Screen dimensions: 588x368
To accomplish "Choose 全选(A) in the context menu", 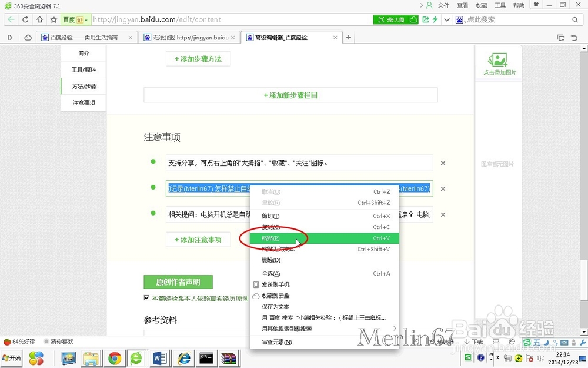I will (x=325, y=273).
